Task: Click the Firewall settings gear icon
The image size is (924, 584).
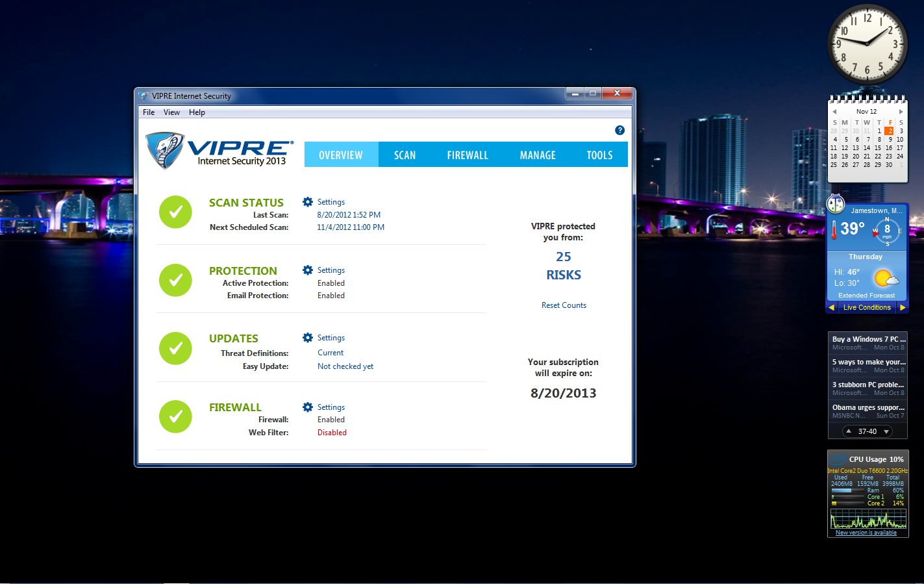Action: (x=308, y=407)
